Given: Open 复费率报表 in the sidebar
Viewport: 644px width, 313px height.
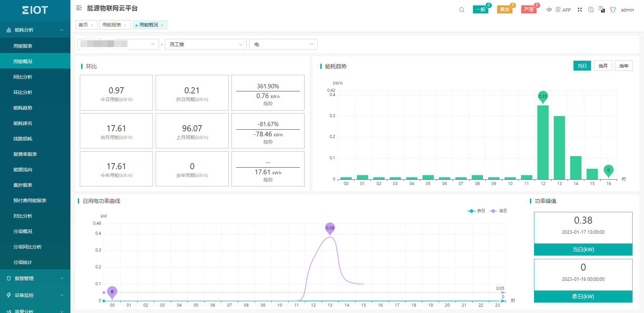Looking at the screenshot, I should click(x=35, y=154).
